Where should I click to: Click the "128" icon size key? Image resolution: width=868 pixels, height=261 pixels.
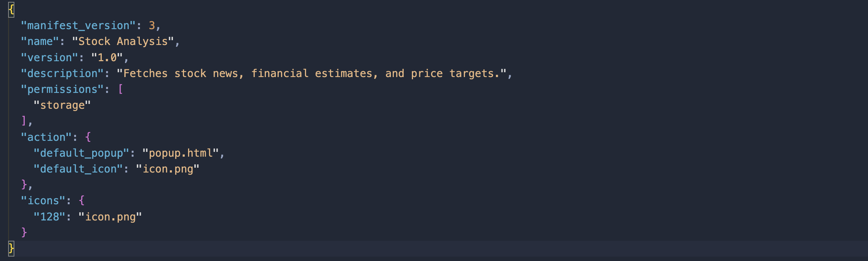49,217
